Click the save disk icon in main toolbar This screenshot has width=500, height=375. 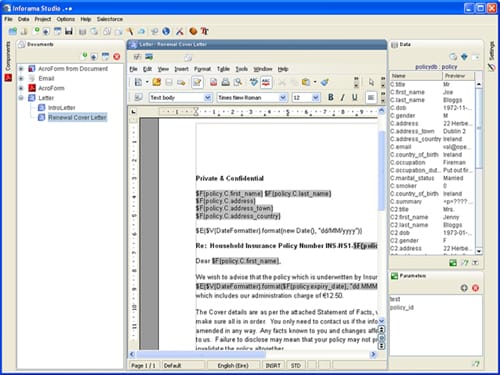pyautogui.click(x=69, y=31)
